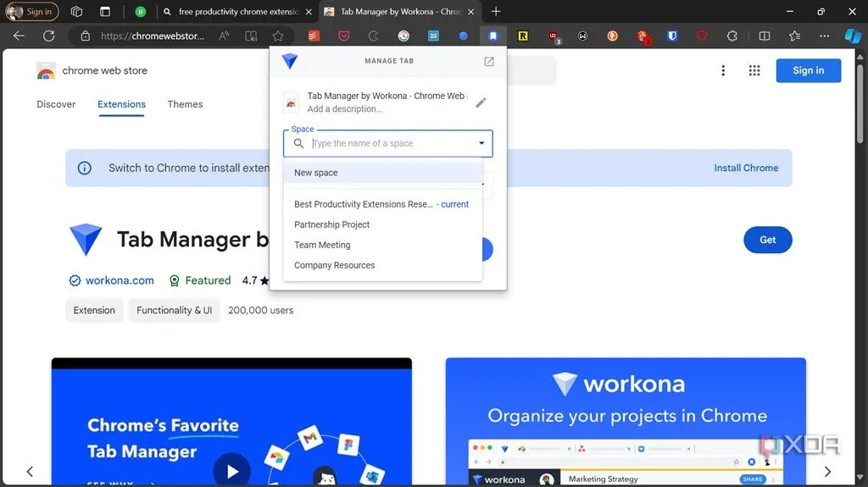Click the crescent moon extension icon
This screenshot has width=868, height=487.
pyautogui.click(x=374, y=36)
